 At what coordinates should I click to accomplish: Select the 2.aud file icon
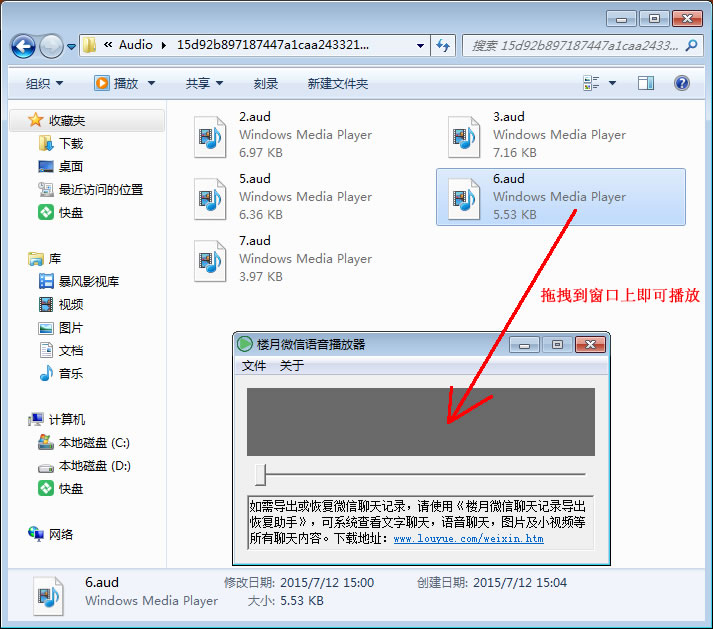point(210,137)
